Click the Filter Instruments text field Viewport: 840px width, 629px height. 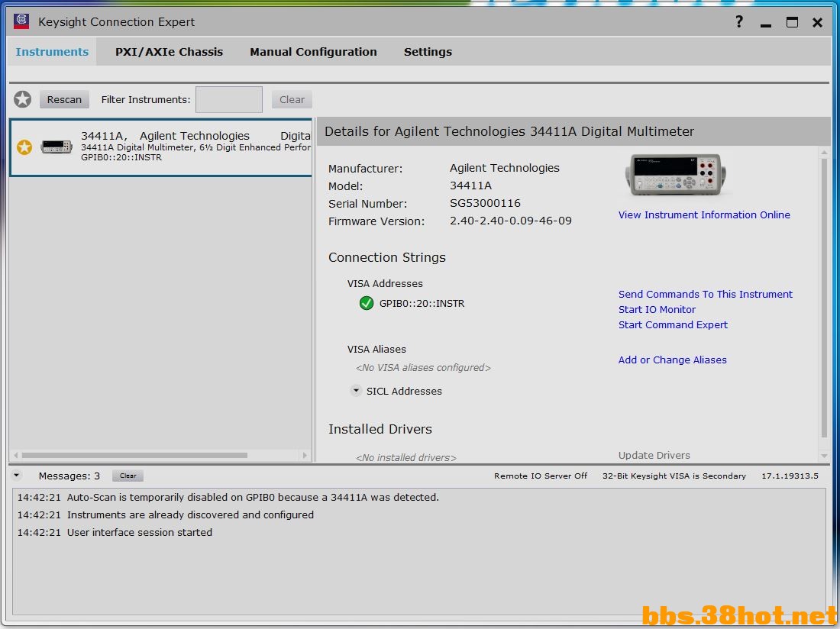coord(229,99)
